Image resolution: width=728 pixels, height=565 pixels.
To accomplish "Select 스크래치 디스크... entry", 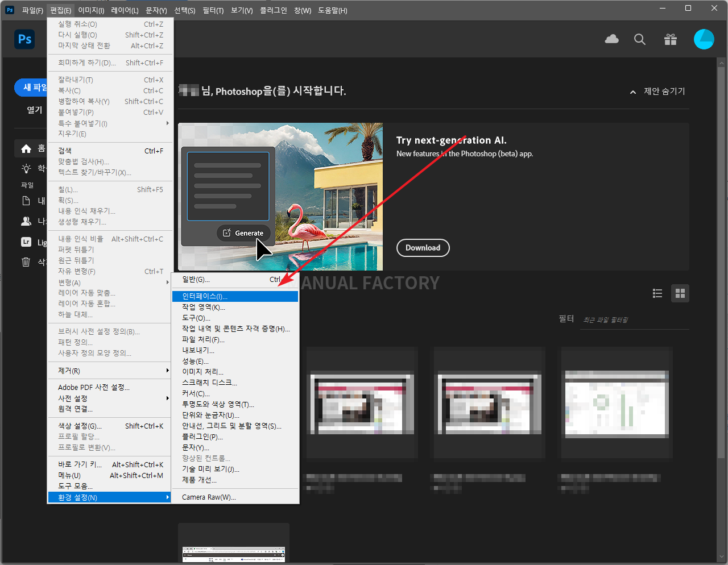I will pyautogui.click(x=235, y=383).
